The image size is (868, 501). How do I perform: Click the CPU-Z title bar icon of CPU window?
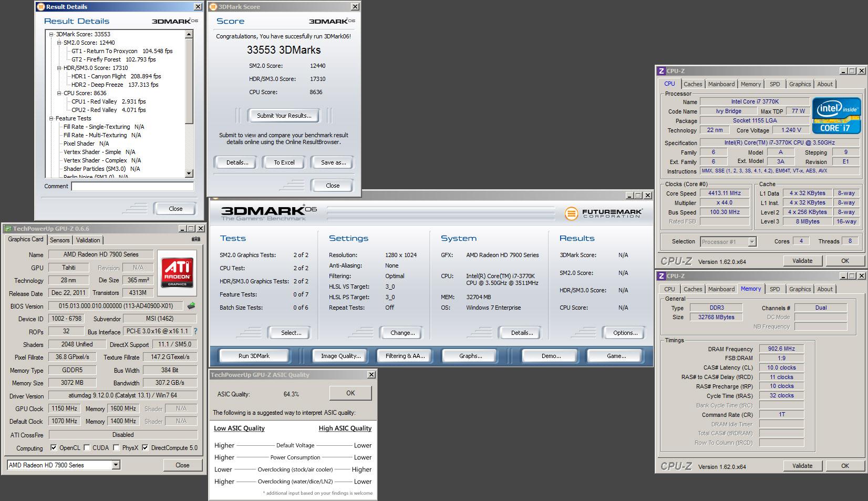(661, 71)
